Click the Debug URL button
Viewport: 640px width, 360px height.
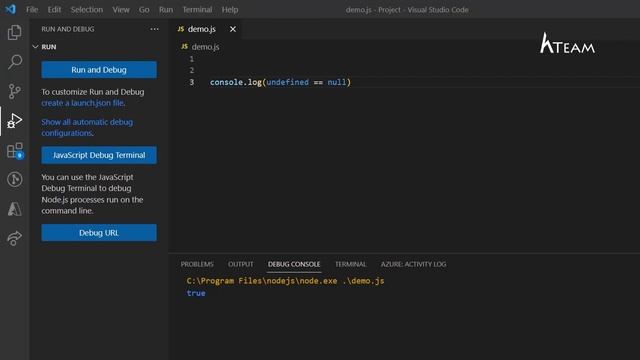[99, 233]
